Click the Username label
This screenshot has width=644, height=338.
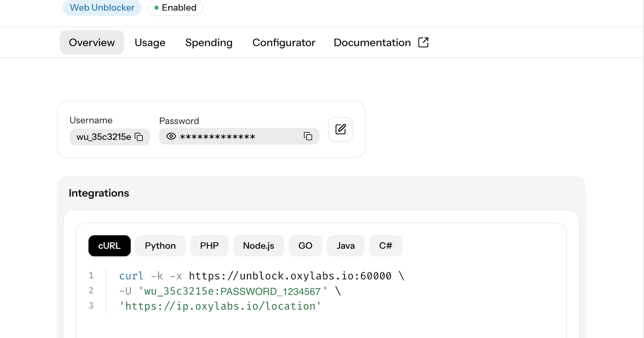coord(91,120)
